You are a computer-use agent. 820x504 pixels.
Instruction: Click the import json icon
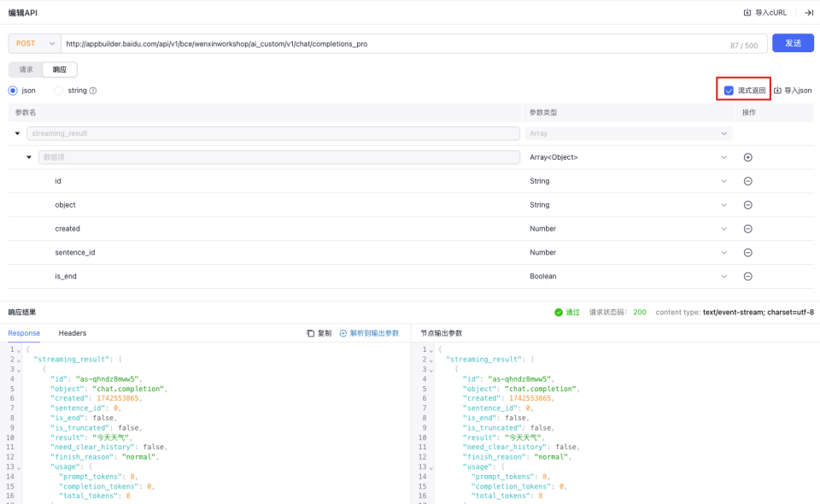pyautogui.click(x=777, y=91)
